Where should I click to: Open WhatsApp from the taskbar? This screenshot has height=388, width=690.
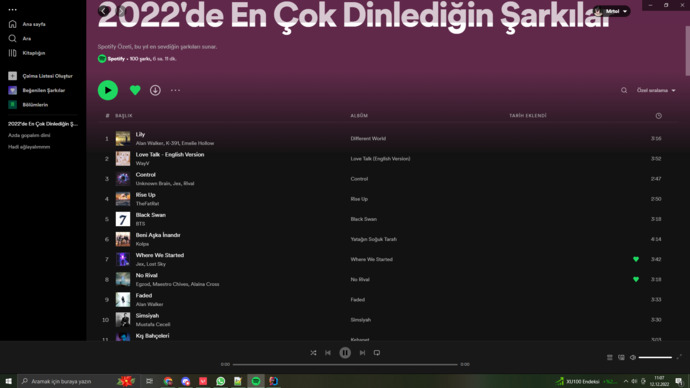(220, 381)
